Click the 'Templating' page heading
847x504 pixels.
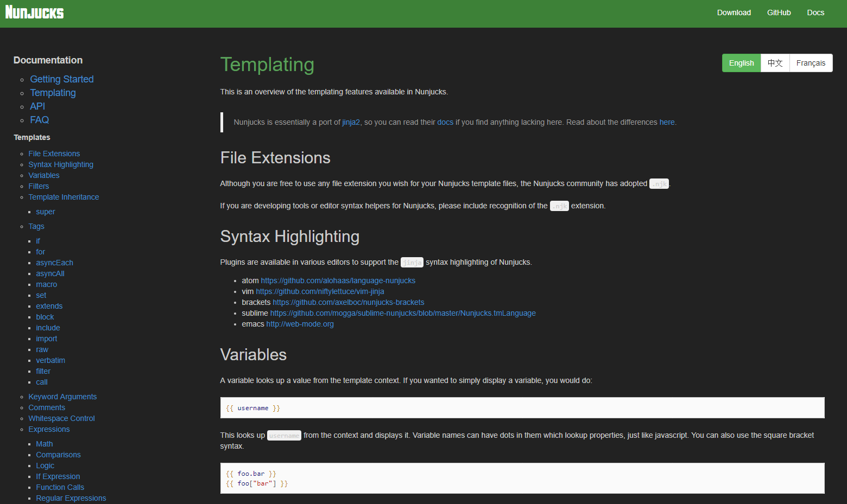267,65
